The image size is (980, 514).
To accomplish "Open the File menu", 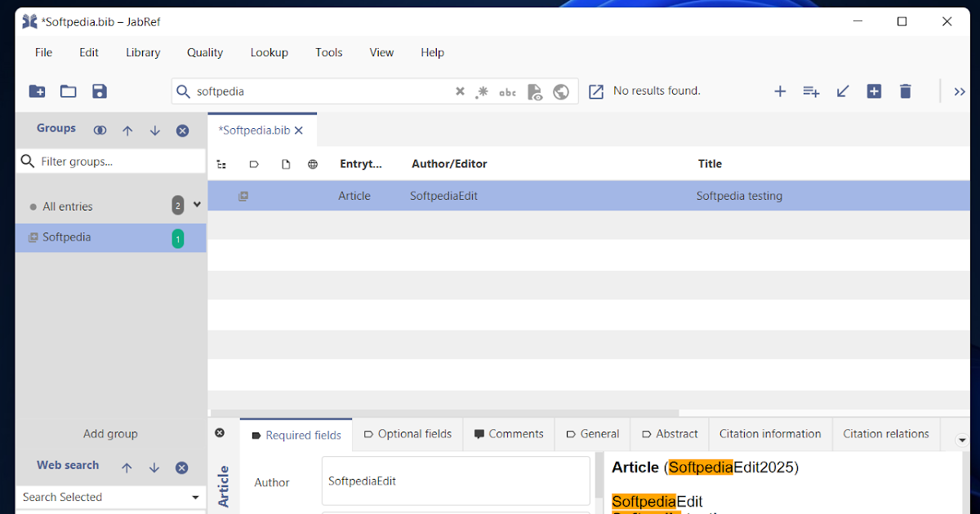I will tap(43, 52).
